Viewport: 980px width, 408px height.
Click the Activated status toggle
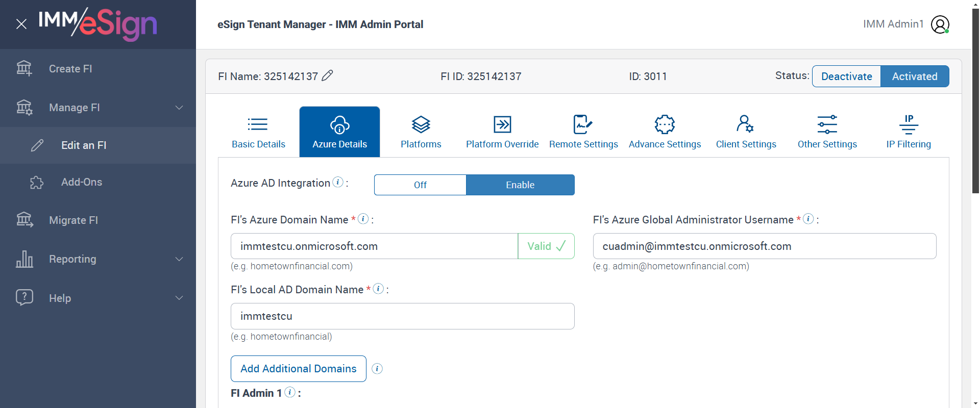pos(915,76)
